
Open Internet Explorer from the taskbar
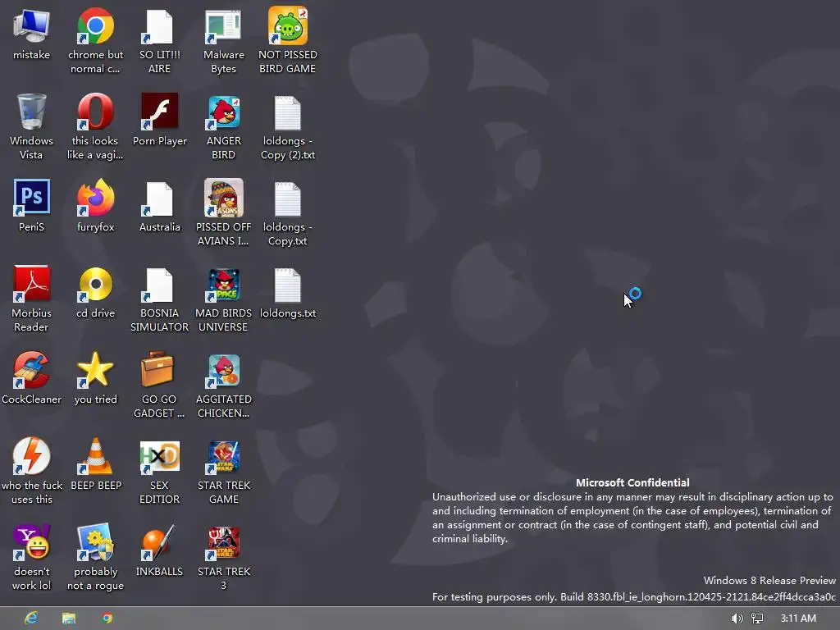pos(31,619)
